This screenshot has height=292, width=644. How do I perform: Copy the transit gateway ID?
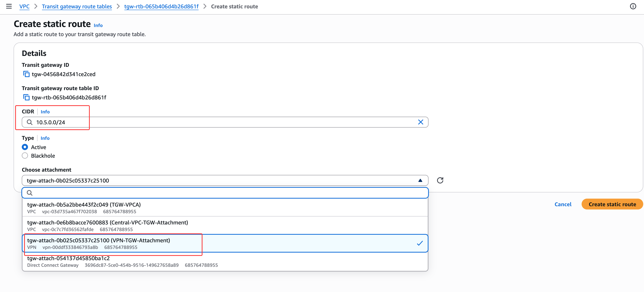pos(26,74)
